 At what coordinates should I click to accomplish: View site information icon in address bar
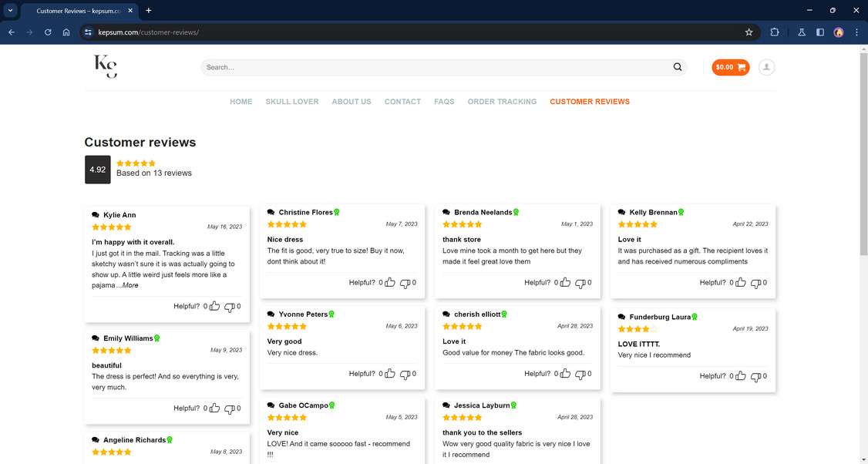click(x=88, y=32)
